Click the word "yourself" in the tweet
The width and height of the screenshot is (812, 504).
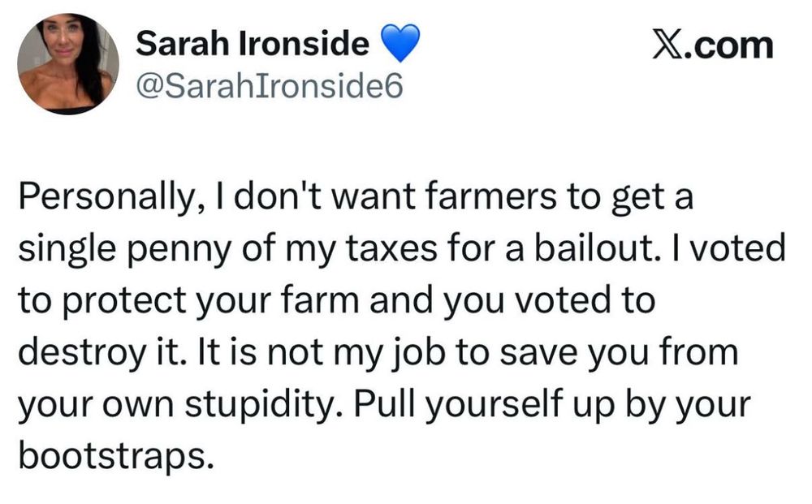point(494,405)
